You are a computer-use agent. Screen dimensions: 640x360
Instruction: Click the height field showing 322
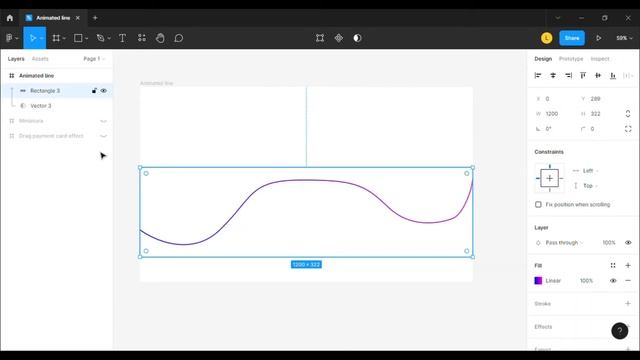point(597,114)
